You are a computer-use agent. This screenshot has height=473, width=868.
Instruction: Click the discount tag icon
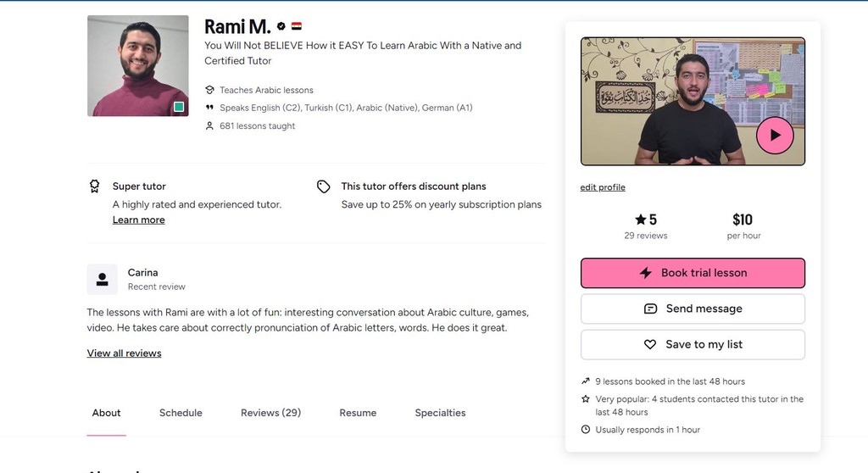[323, 186]
